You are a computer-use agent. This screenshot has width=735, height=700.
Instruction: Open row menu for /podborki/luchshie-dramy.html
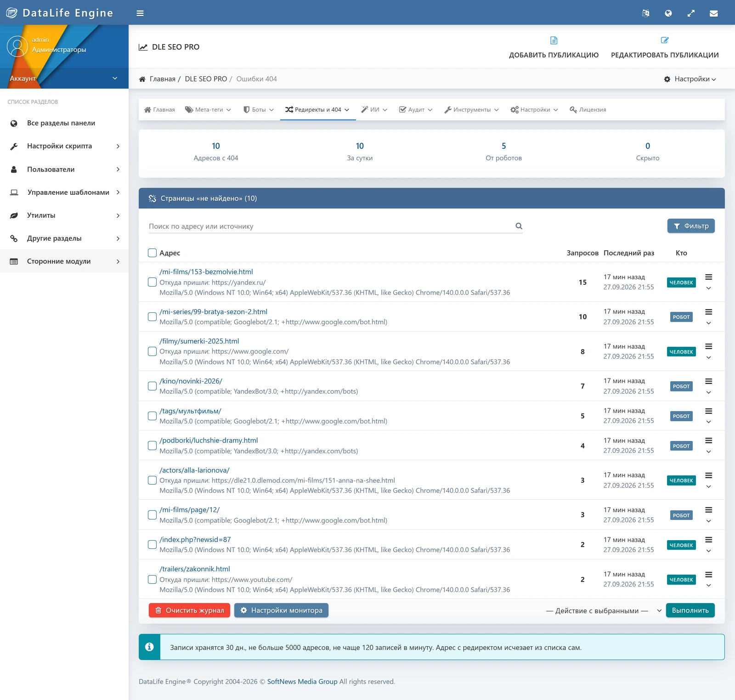[709, 446]
